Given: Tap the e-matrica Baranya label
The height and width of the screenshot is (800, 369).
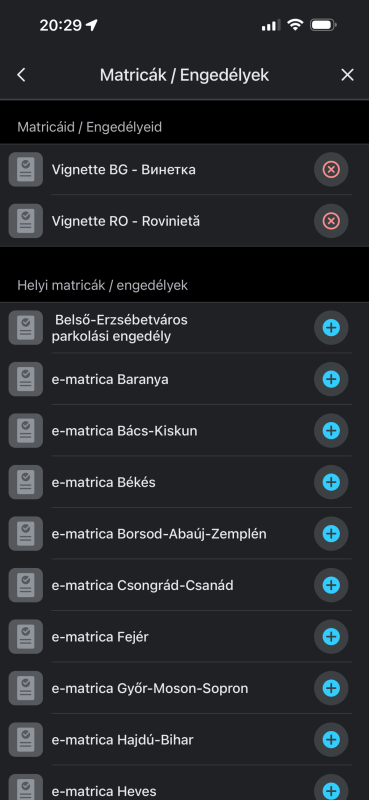Looking at the screenshot, I should [x=110, y=380].
